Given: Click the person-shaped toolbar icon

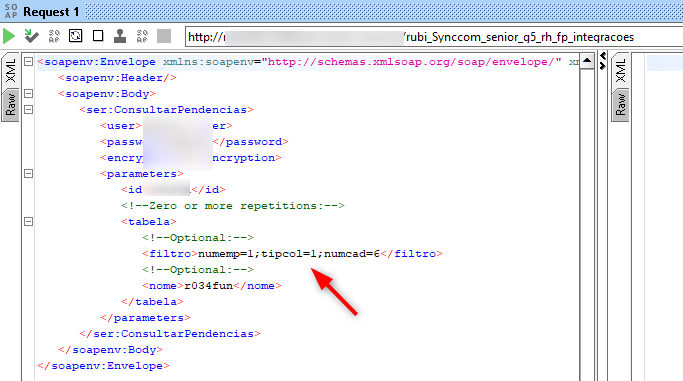Looking at the screenshot, I should pyautogui.click(x=120, y=36).
